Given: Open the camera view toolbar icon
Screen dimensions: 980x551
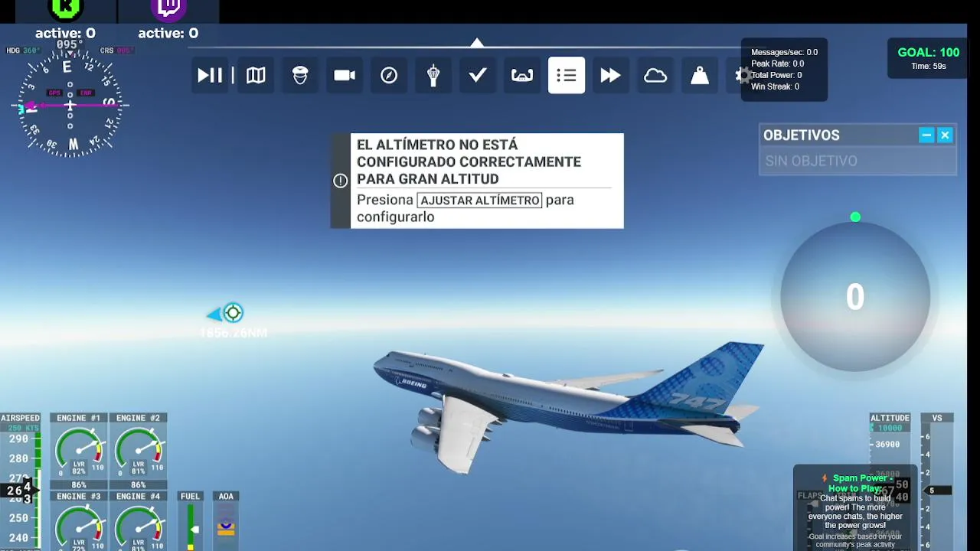Looking at the screenshot, I should click(x=345, y=75).
